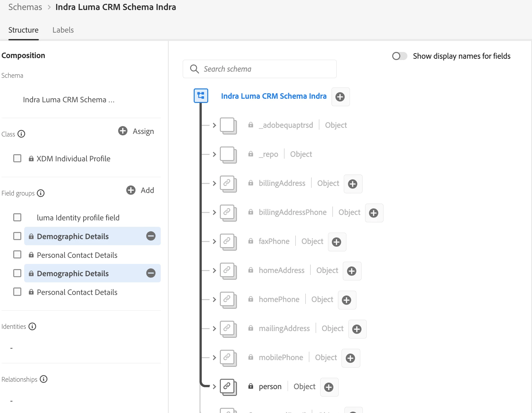Select the luma Identity profile field group
Screen dimensions: 532x413
[78, 218]
